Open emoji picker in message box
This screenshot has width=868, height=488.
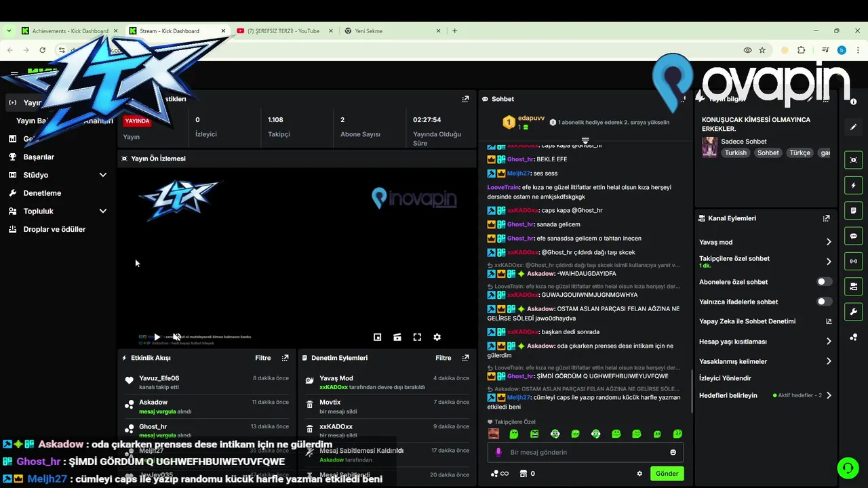pyautogui.click(x=673, y=452)
